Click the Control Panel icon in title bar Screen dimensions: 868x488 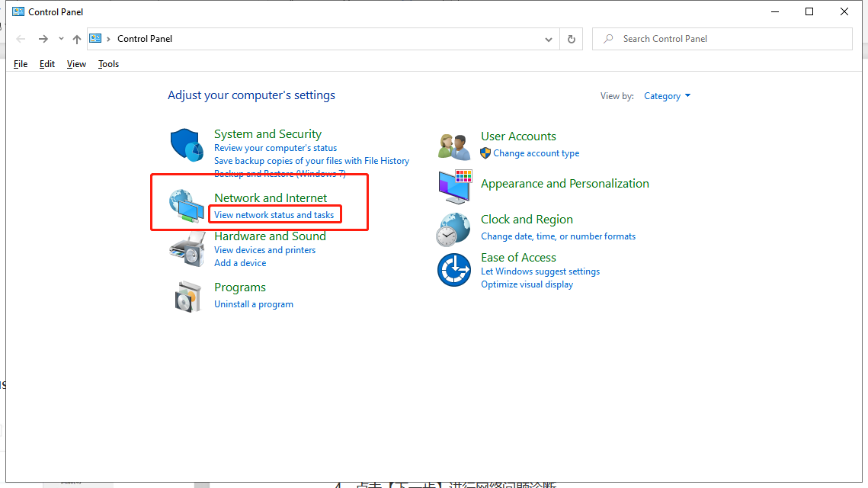point(18,11)
